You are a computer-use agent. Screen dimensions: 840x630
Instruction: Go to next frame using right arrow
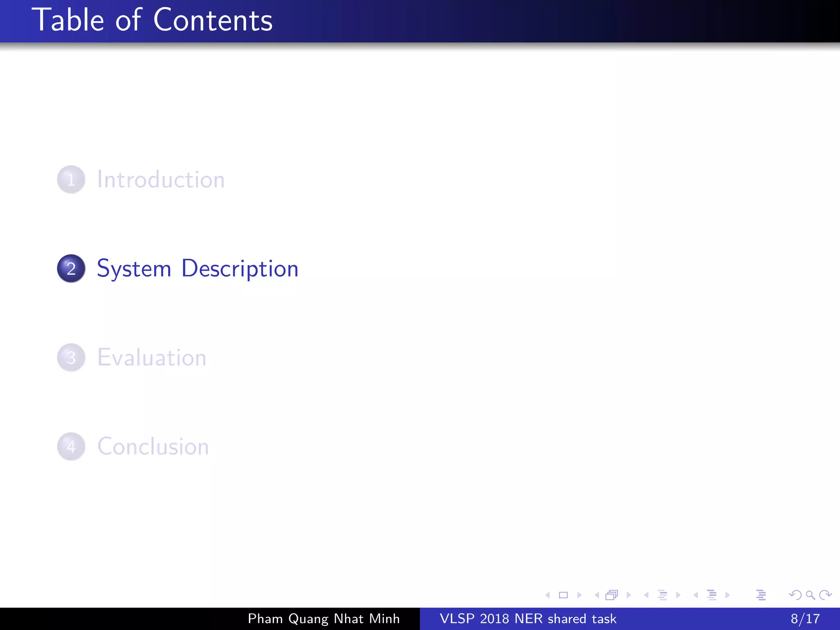(x=629, y=595)
